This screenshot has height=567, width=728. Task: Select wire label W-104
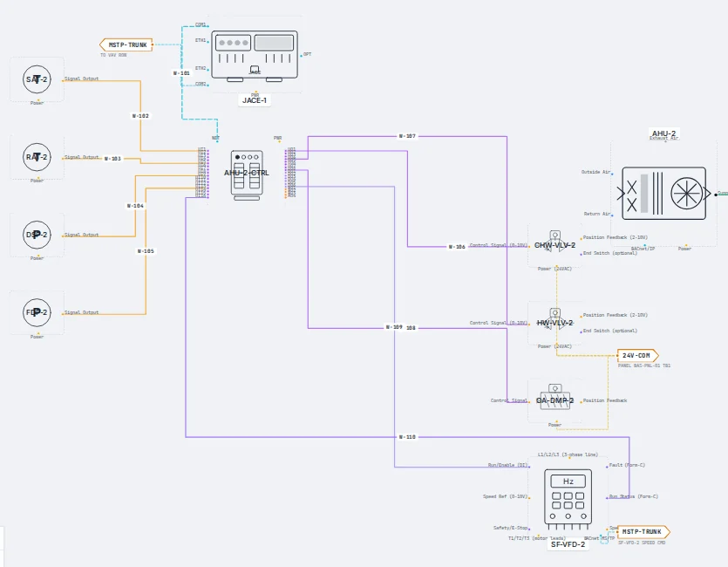[x=135, y=206]
